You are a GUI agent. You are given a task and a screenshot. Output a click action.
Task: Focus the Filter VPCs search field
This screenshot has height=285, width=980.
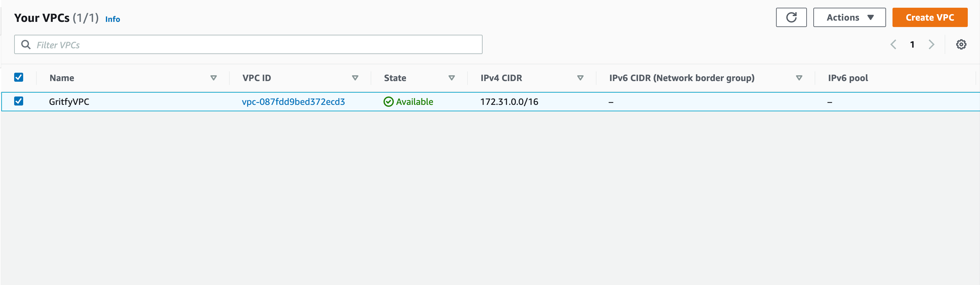coord(248,44)
